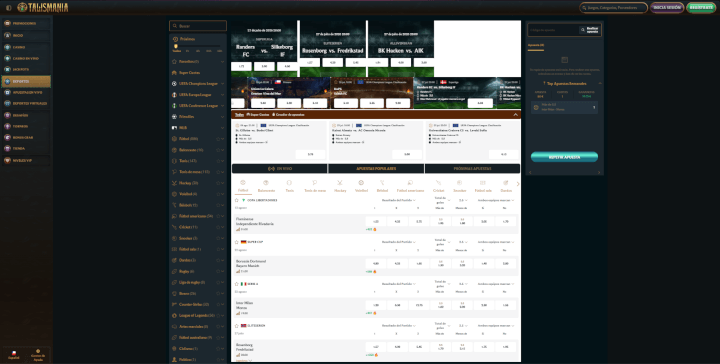Expand the Friendlies entry

223,117
